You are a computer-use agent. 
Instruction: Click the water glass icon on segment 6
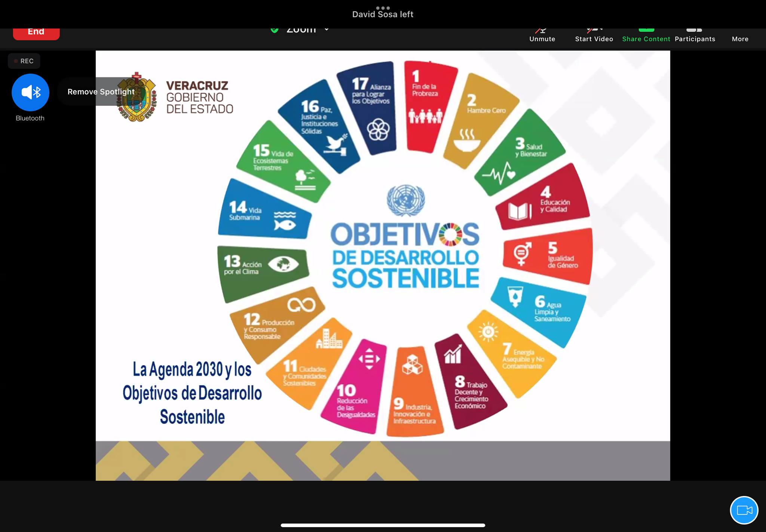click(515, 296)
